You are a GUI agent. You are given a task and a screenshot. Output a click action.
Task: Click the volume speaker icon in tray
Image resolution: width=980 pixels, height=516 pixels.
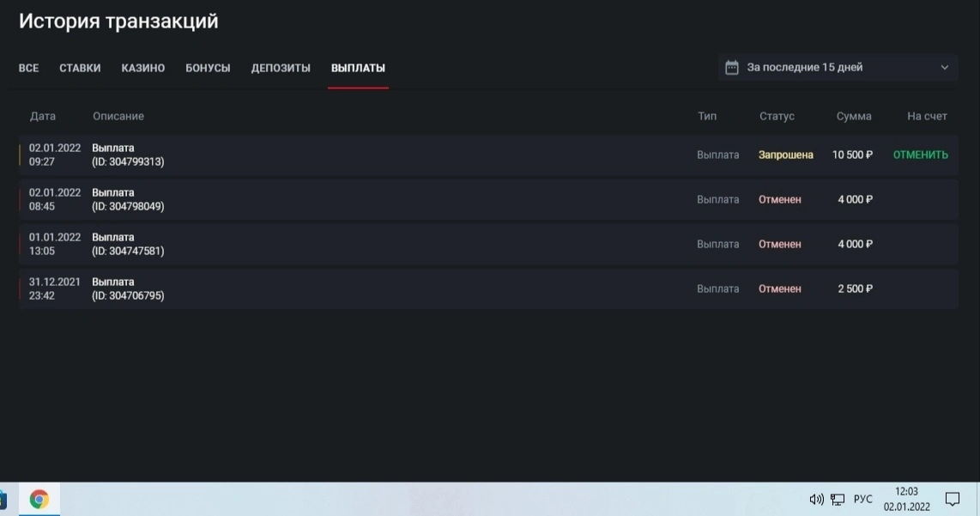point(816,499)
